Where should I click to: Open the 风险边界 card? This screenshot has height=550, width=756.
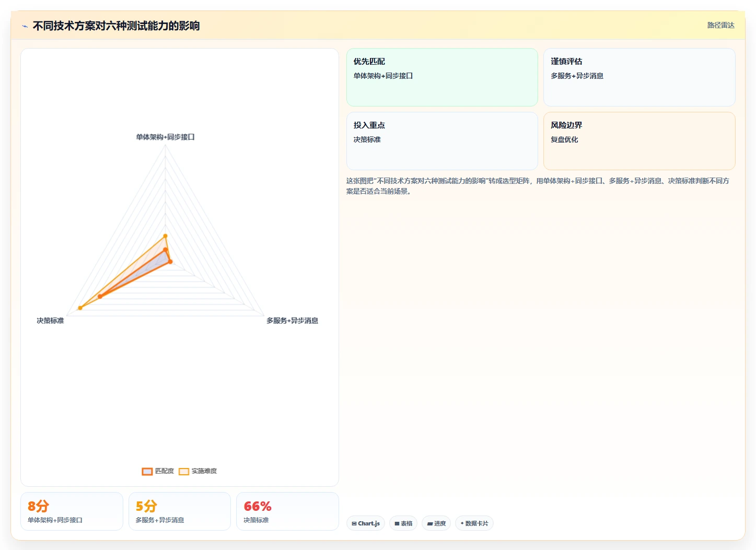click(x=639, y=141)
